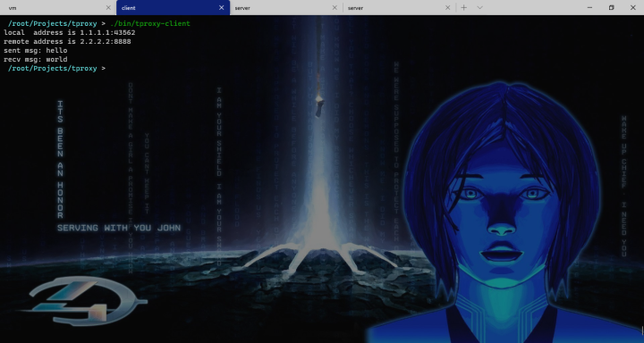
Task: Restore down the terminal window
Action: point(612,8)
